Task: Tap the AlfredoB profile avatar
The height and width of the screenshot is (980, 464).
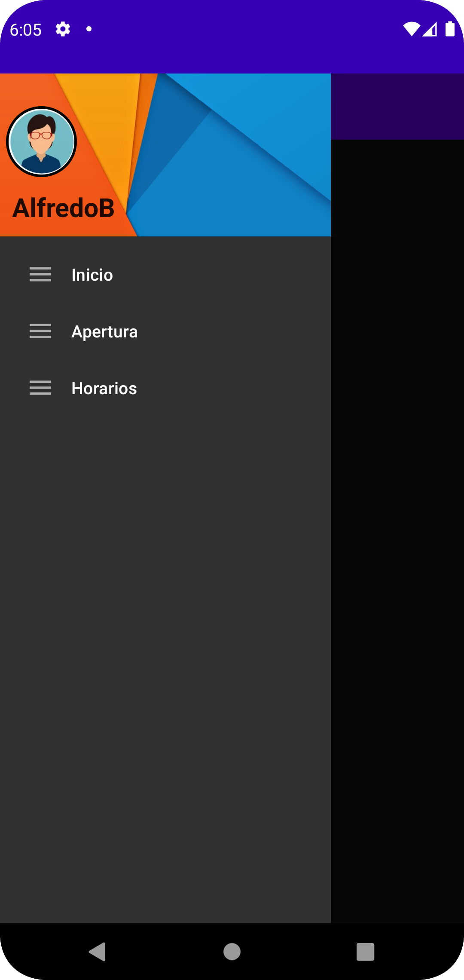Action: point(41,142)
